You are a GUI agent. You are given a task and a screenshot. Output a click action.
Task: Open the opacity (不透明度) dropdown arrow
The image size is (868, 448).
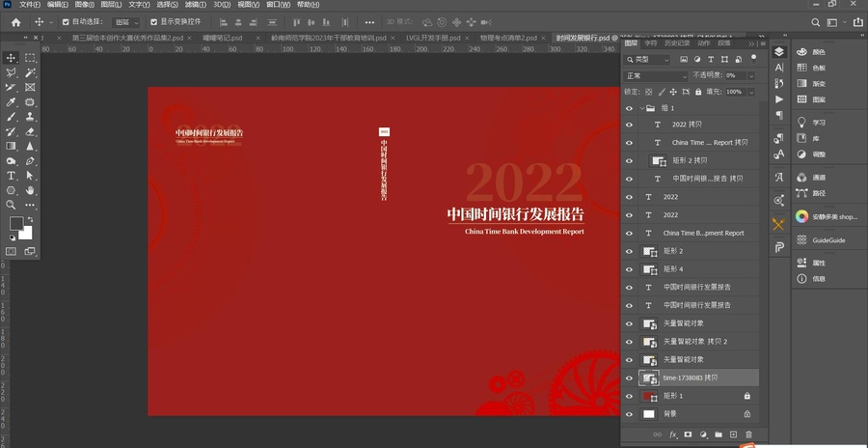click(x=751, y=76)
